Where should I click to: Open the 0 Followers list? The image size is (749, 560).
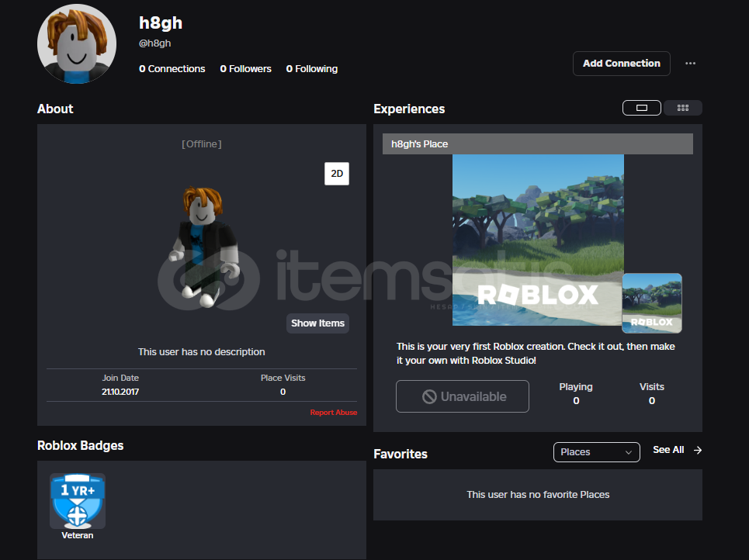[245, 69]
